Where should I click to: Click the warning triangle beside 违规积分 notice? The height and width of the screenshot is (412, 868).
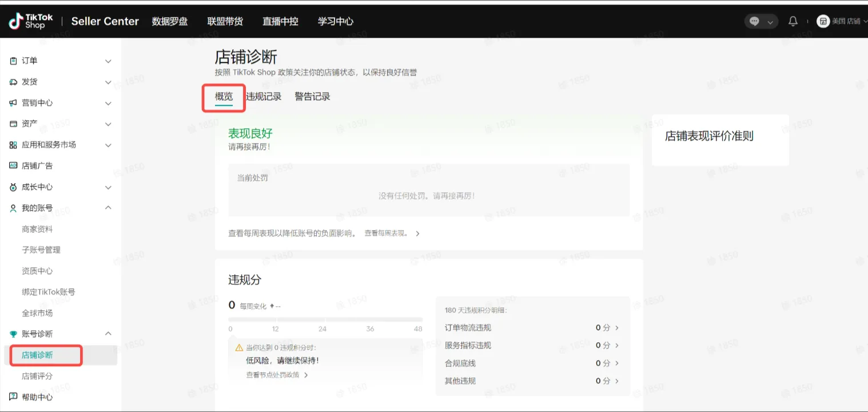(x=239, y=347)
